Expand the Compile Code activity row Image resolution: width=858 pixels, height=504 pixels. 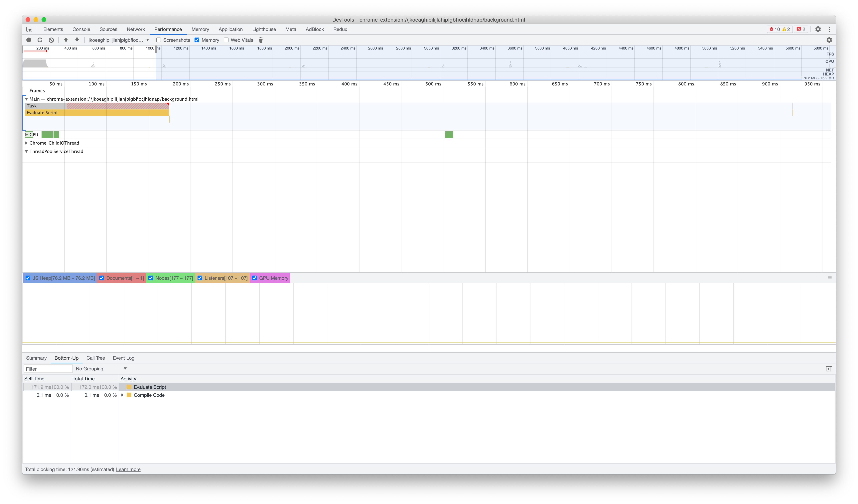122,395
